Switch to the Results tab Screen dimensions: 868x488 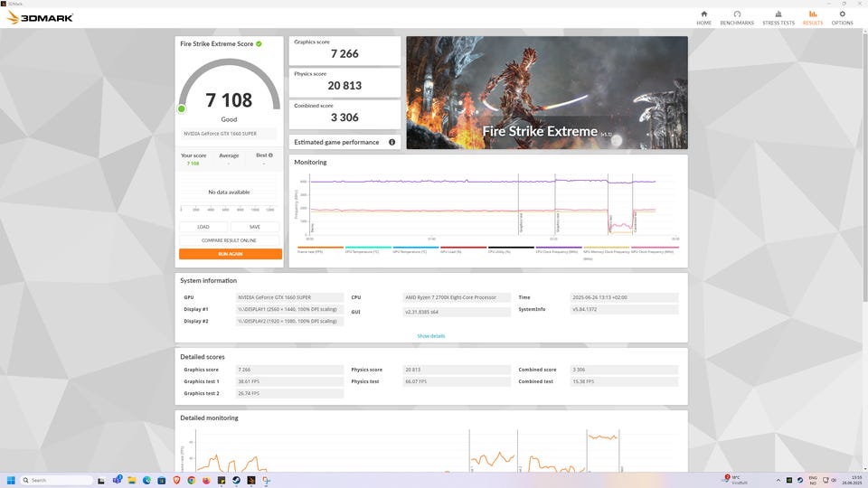(812, 17)
